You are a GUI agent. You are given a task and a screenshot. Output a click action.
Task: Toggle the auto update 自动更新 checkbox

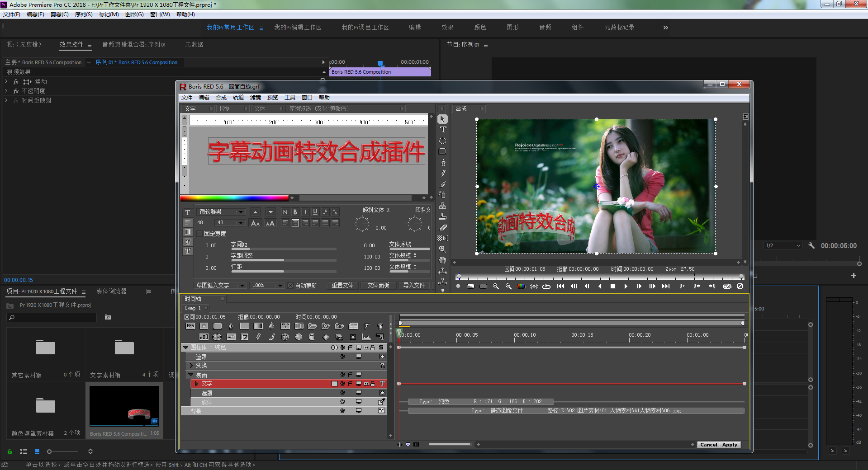(x=290, y=286)
